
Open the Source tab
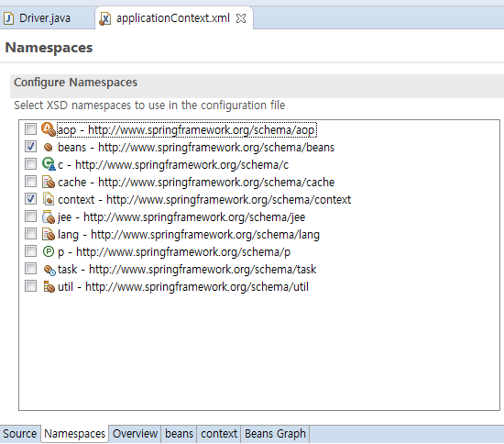(x=20, y=433)
